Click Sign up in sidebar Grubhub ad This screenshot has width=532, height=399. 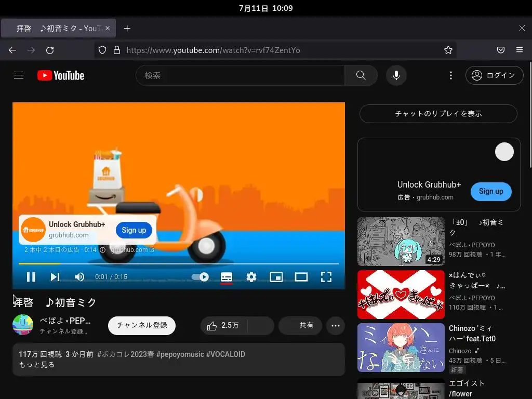point(491,191)
